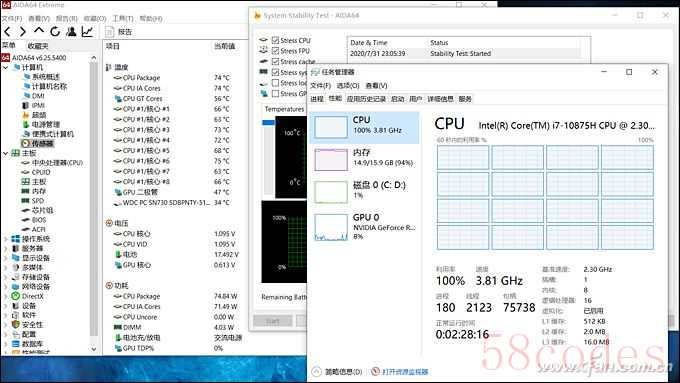Switch to the 进程 tab in Task Manager

(x=317, y=99)
